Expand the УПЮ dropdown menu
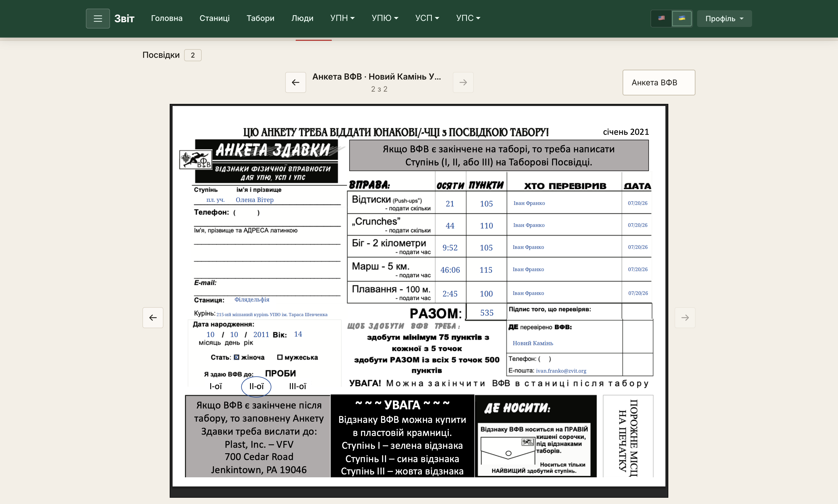 tap(385, 18)
